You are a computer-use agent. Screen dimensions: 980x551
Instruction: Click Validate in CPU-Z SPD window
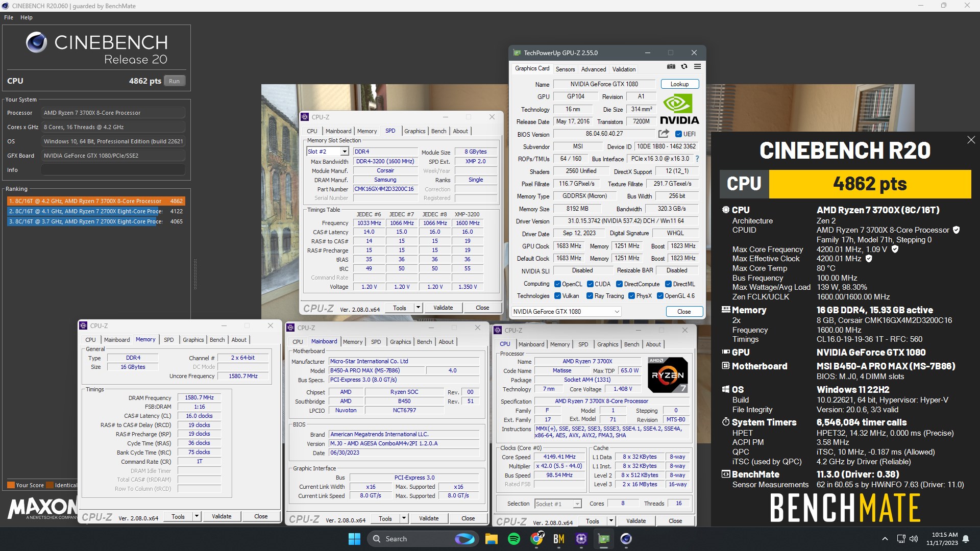[x=443, y=308]
